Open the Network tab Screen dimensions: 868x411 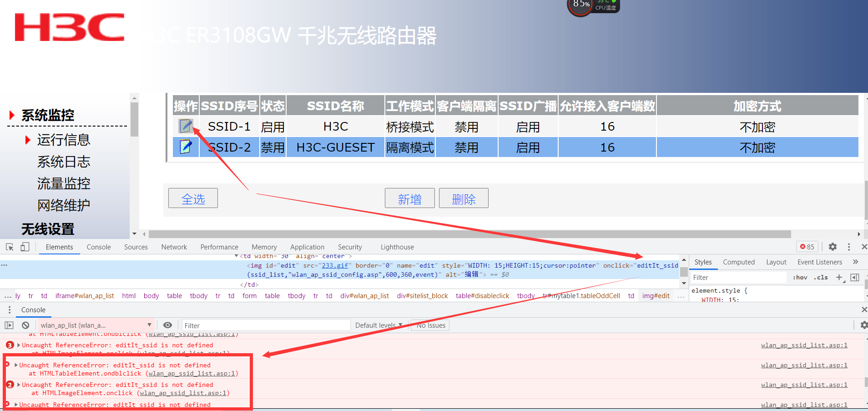(174, 247)
